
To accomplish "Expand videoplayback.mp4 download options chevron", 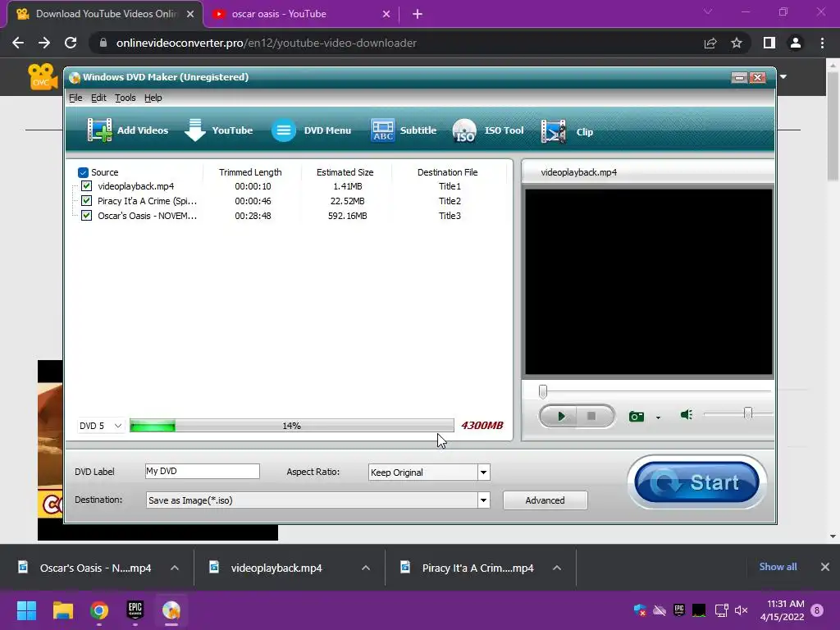I will click(x=366, y=568).
